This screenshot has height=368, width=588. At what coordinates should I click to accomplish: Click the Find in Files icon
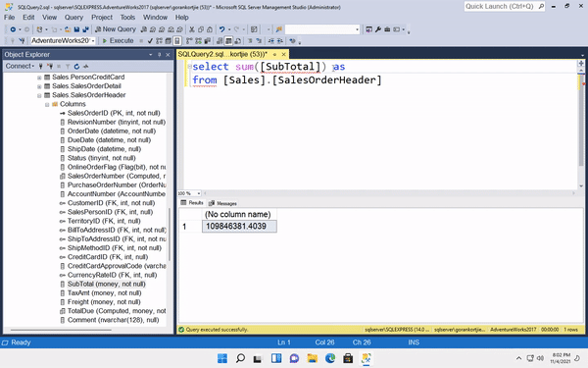click(x=279, y=29)
